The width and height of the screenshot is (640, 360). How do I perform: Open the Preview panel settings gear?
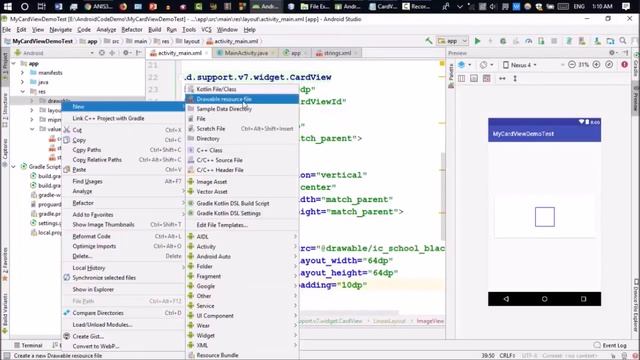pos(612,53)
